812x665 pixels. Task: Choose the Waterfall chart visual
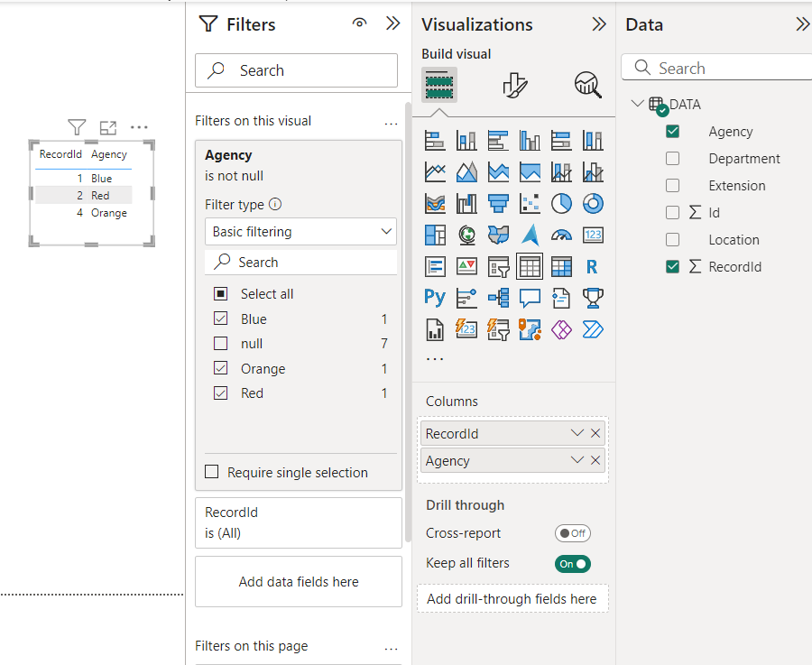466,204
